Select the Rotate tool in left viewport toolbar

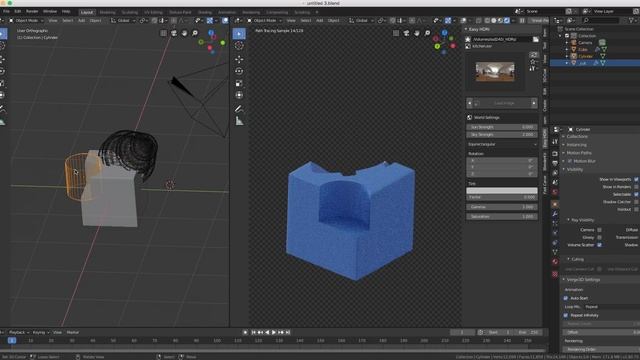2,71
